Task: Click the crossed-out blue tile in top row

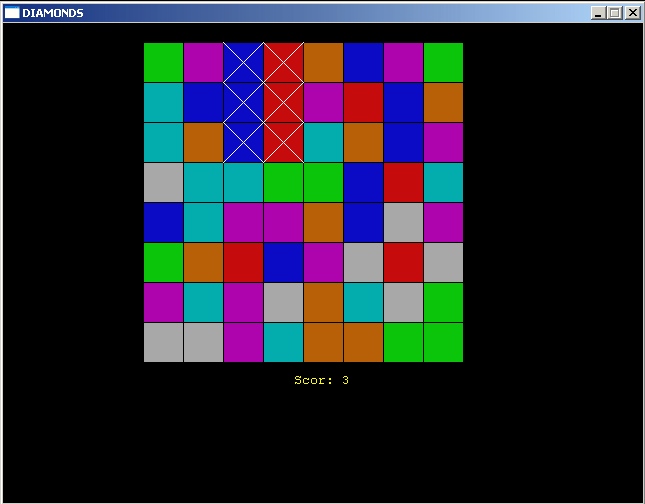Action: (x=244, y=63)
